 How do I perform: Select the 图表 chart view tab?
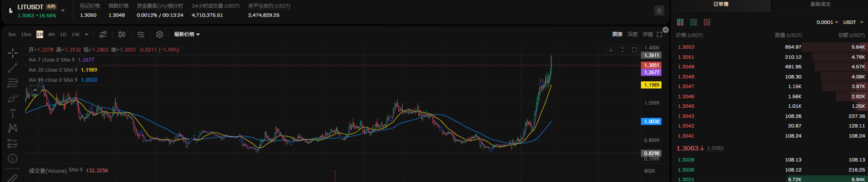tap(618, 34)
